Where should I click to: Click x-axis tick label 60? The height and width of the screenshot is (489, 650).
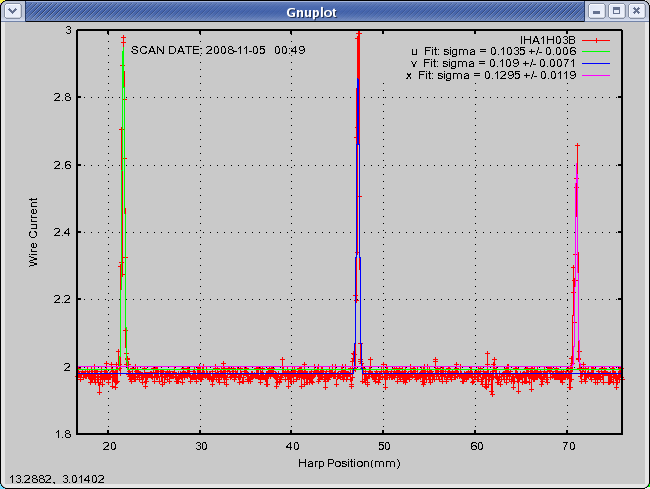click(477, 446)
